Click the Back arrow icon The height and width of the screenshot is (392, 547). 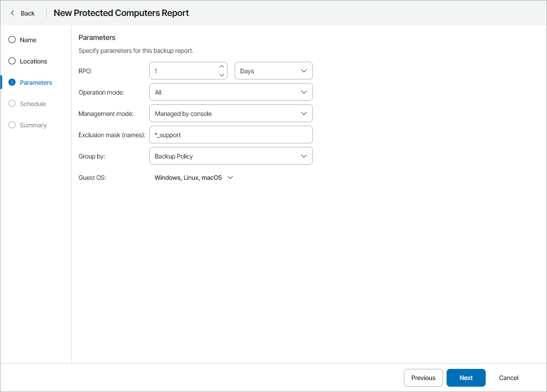[12, 13]
